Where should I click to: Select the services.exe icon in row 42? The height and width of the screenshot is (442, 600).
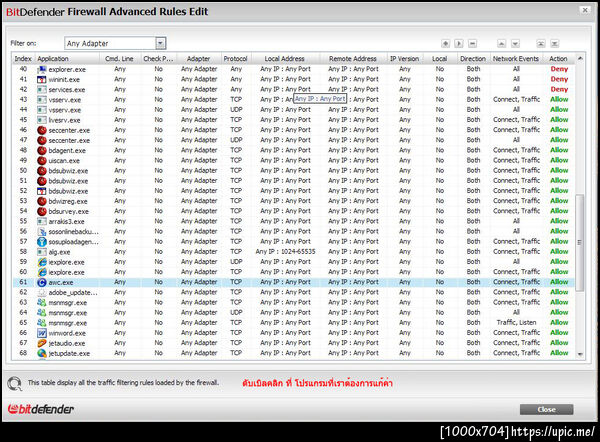[x=42, y=90]
